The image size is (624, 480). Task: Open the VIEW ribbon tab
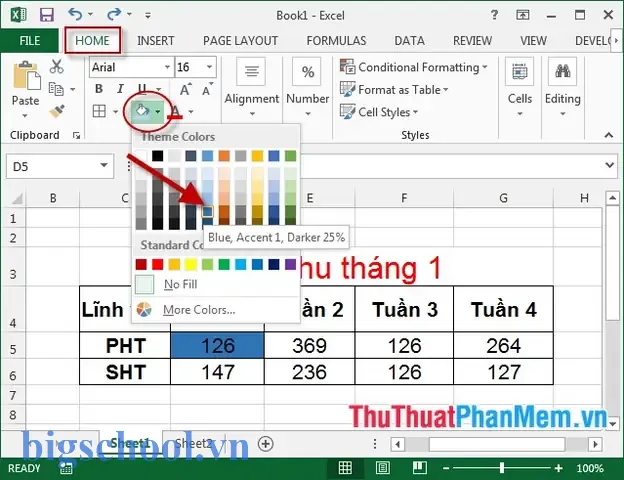[x=533, y=41]
